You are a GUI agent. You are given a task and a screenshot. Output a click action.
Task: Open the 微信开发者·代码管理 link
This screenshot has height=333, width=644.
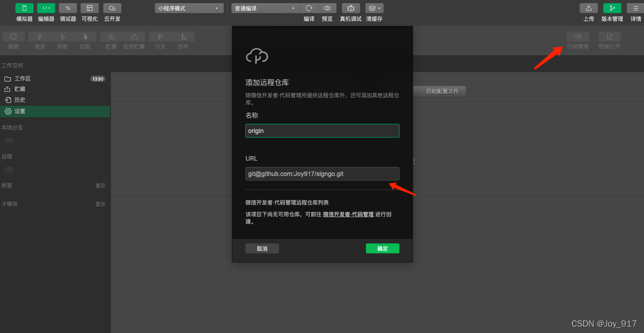tap(348, 214)
